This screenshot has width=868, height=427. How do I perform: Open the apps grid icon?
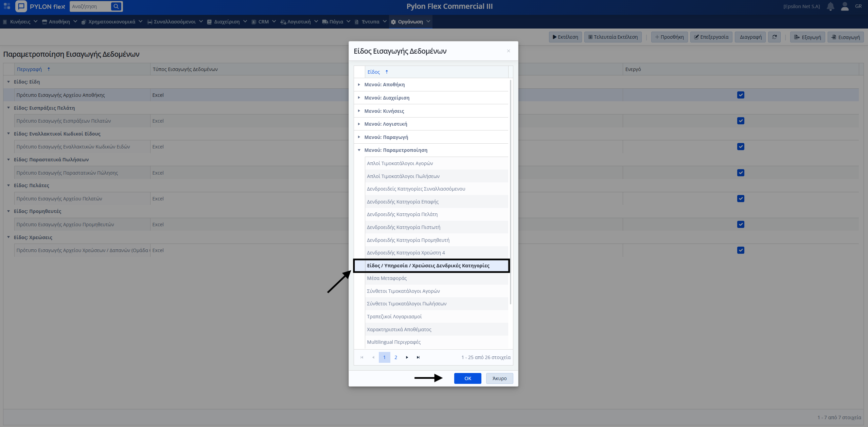point(7,6)
